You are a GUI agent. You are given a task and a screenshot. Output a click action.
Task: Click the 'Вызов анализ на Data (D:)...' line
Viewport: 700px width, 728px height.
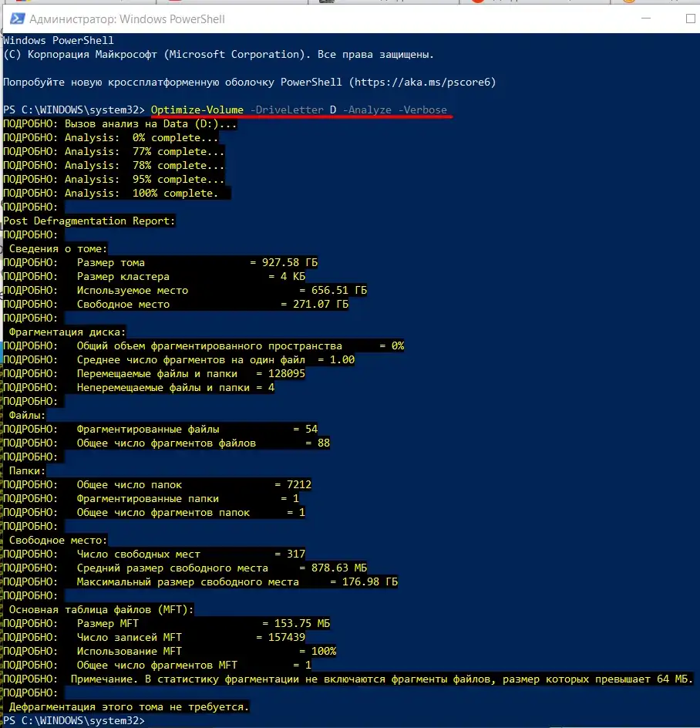(x=120, y=124)
